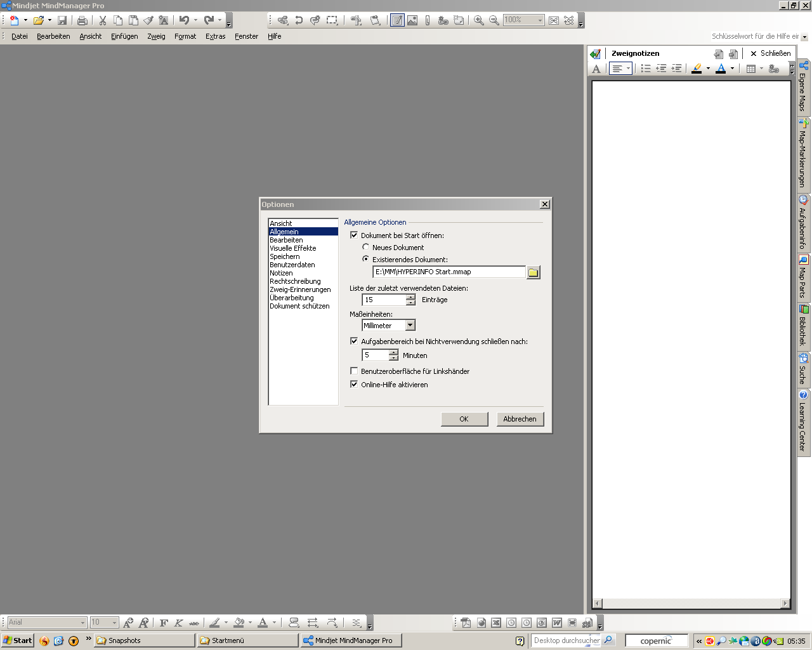Open the Map Parts side tab

pos(803,278)
